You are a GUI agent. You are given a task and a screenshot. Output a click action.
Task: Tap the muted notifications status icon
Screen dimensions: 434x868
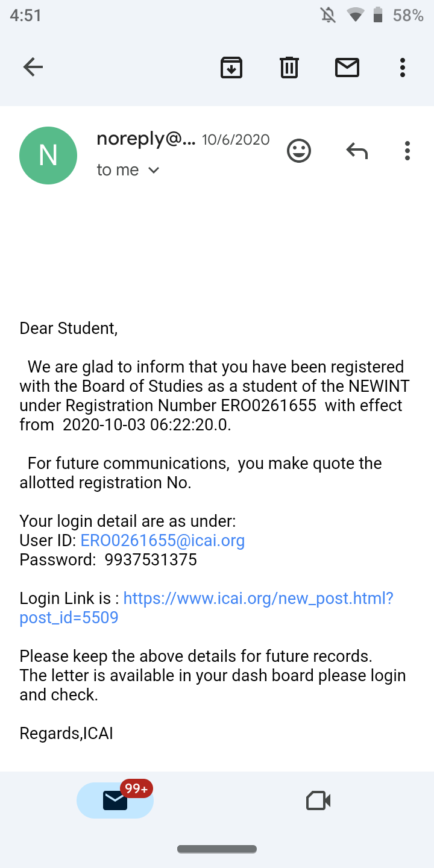click(329, 16)
